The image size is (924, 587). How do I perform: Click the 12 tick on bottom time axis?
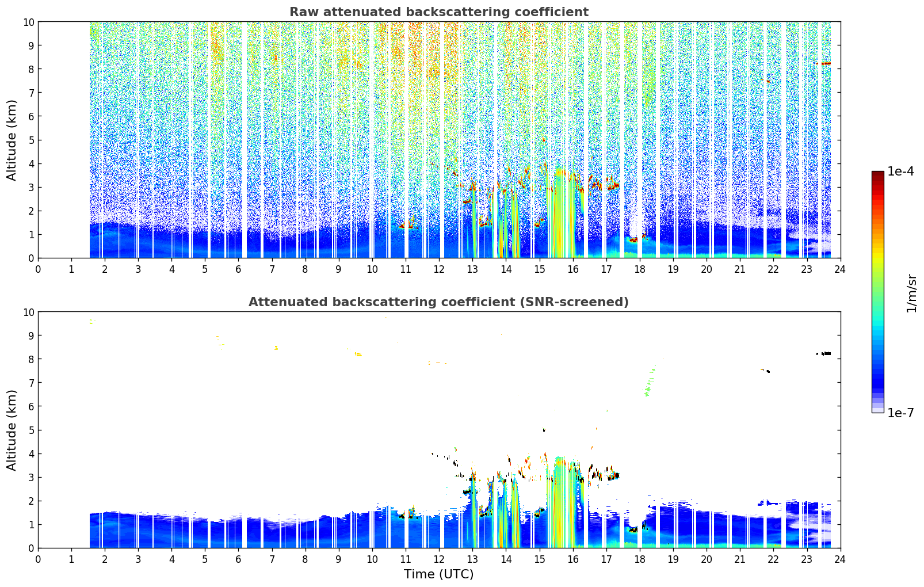click(439, 559)
